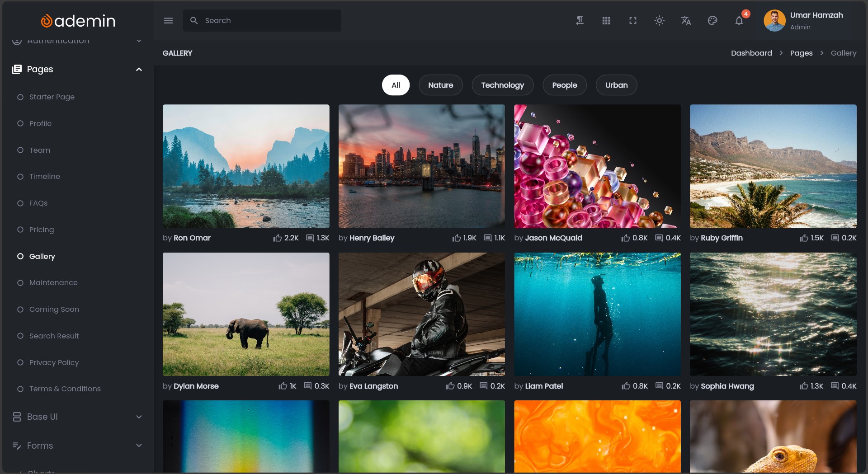Image resolution: width=868 pixels, height=474 pixels.
Task: Toggle the sidebar hamburger menu
Action: tap(168, 21)
